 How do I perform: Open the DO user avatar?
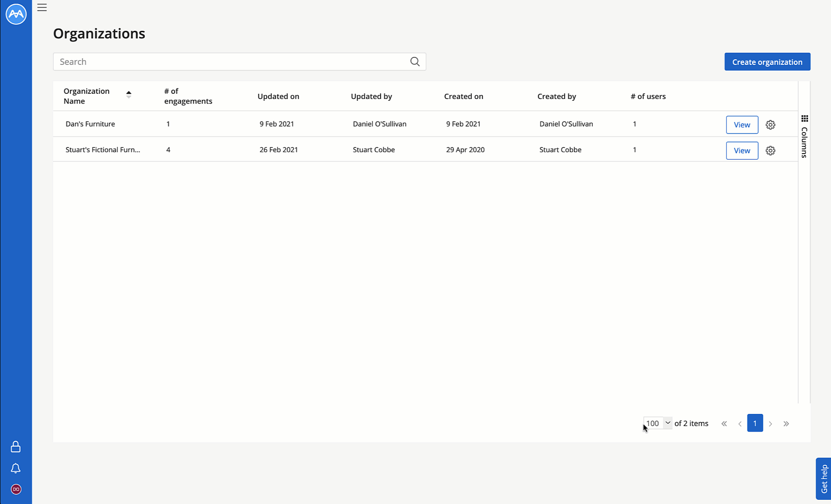click(x=16, y=489)
